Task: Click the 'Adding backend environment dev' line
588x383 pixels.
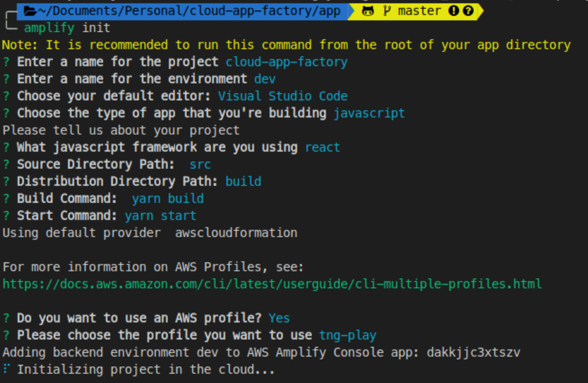Action: [261, 352]
